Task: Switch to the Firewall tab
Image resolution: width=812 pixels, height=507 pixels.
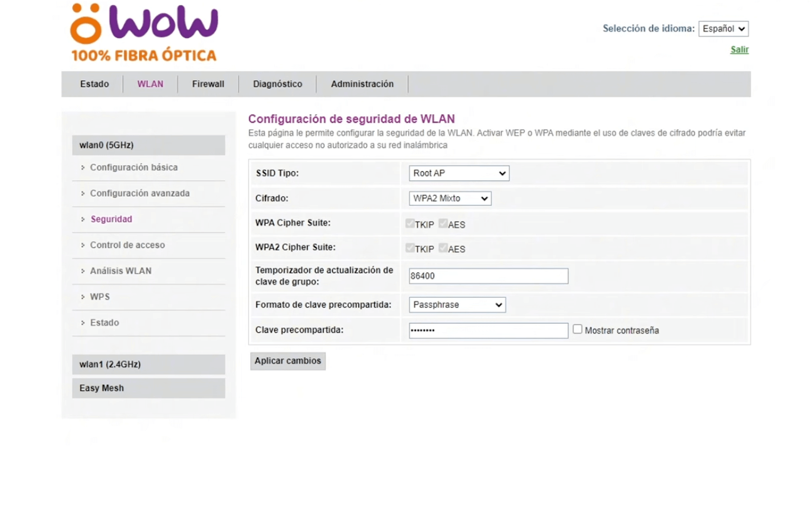Action: coord(208,84)
